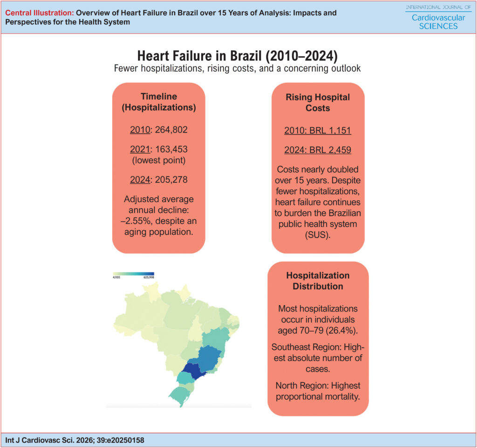The height and width of the screenshot is (448, 477).
Task: Select the "Int J Cardiovasc Sci. 2026" footer citation
Action: click(75, 440)
